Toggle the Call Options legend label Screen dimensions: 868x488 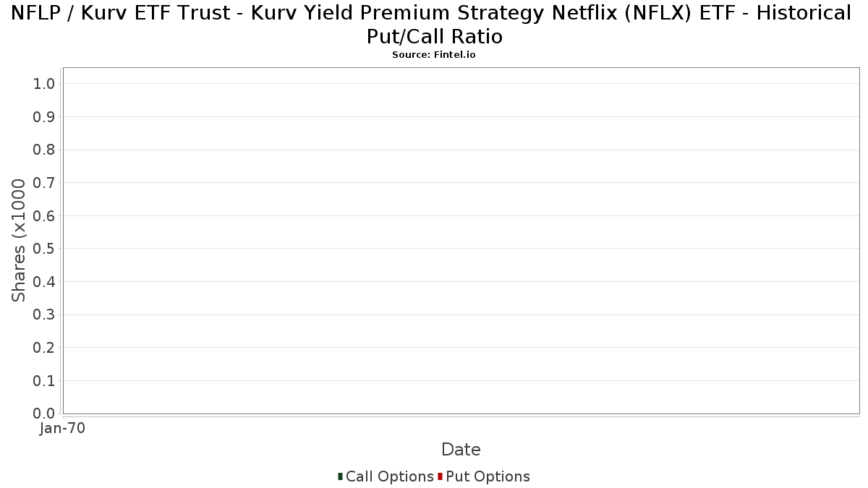coord(389,476)
